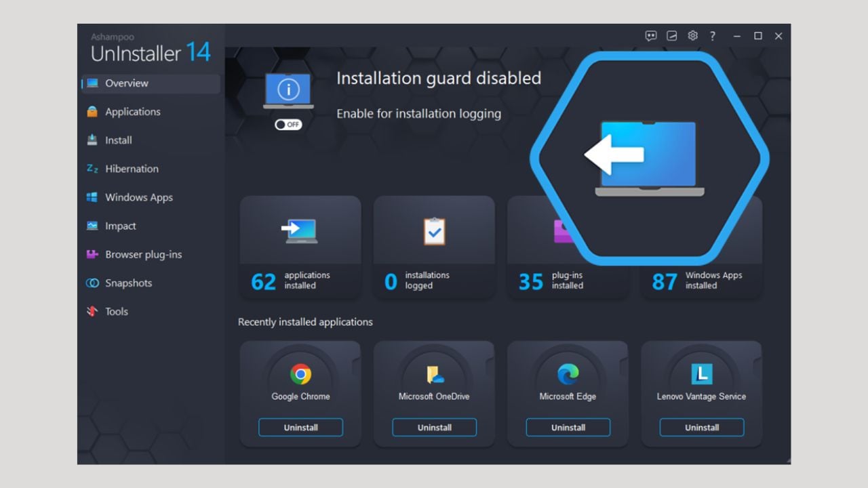Open the 62 applications installed card
The width and height of the screenshot is (868, 488).
tap(300, 247)
